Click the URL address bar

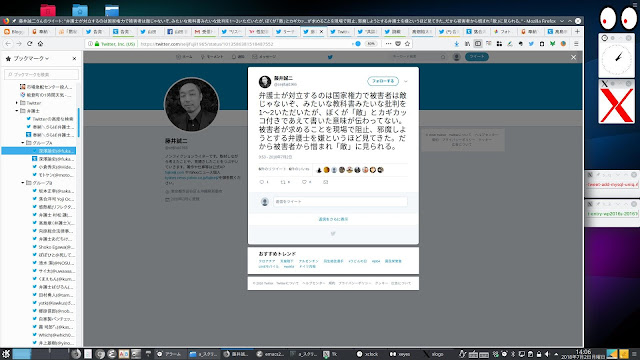pyautogui.click(x=245, y=44)
